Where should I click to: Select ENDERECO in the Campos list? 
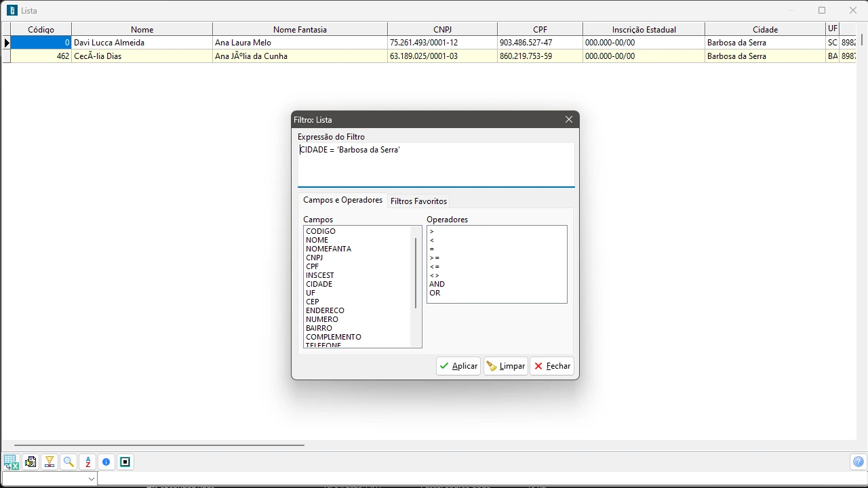[325, 310]
